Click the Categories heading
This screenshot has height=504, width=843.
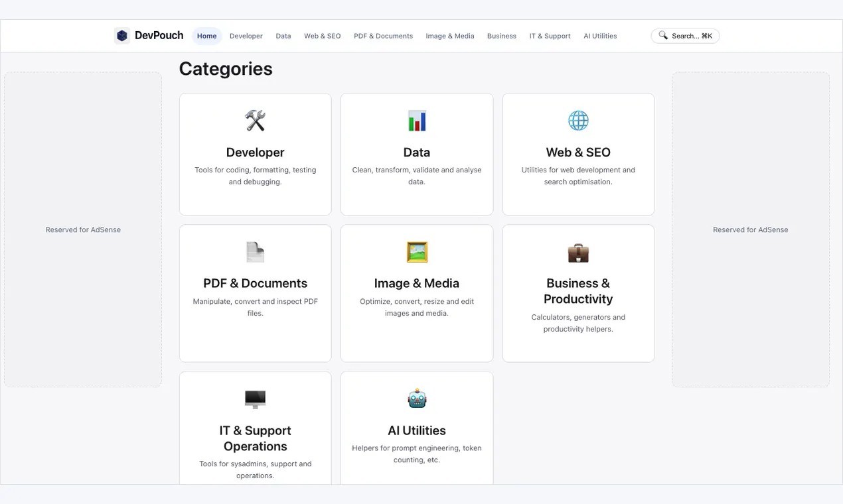coord(226,69)
